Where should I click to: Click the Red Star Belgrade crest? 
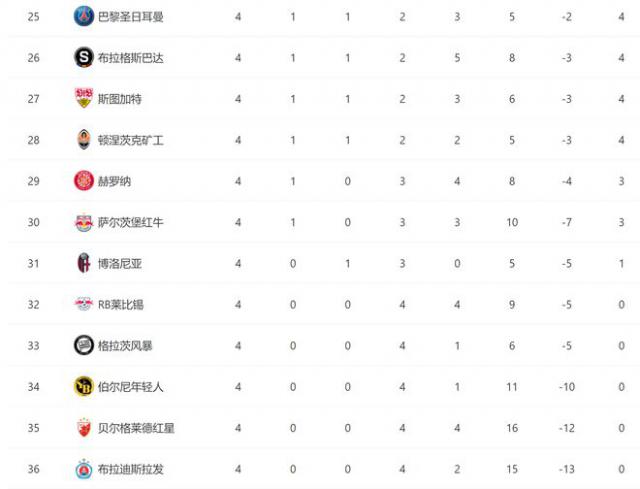point(84,427)
